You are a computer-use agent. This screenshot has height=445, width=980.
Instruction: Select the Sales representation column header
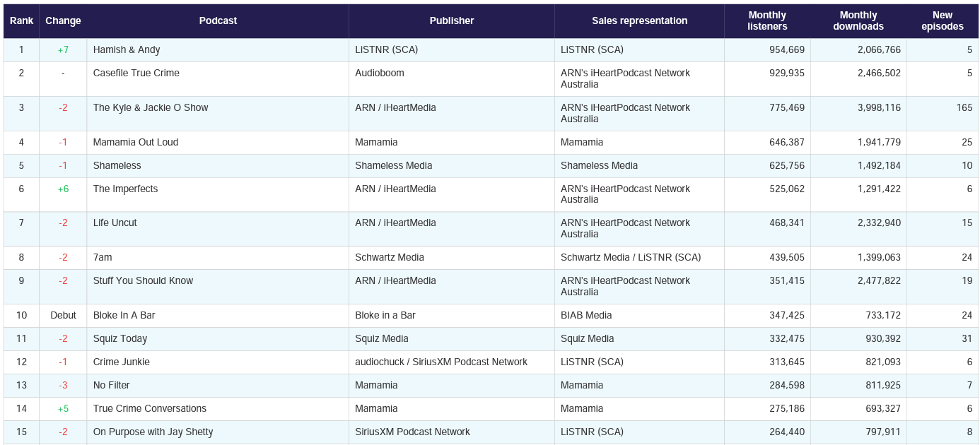(x=639, y=21)
